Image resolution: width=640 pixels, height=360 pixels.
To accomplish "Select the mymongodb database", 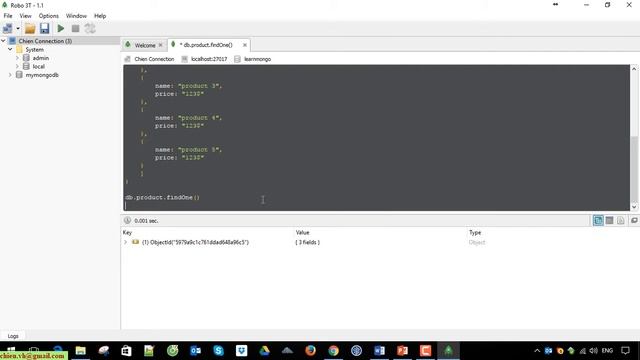I will point(42,75).
